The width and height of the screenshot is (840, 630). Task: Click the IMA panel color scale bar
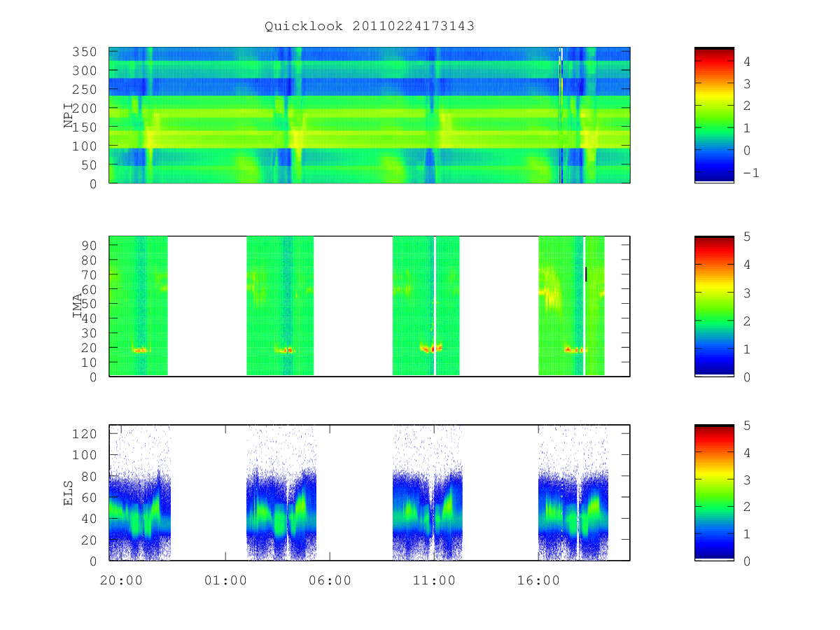pyautogui.click(x=714, y=306)
